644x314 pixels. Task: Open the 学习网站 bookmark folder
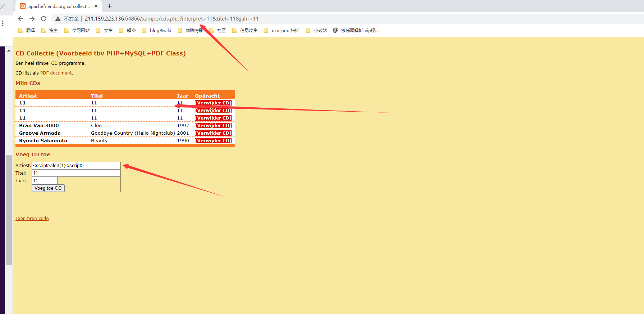point(77,31)
